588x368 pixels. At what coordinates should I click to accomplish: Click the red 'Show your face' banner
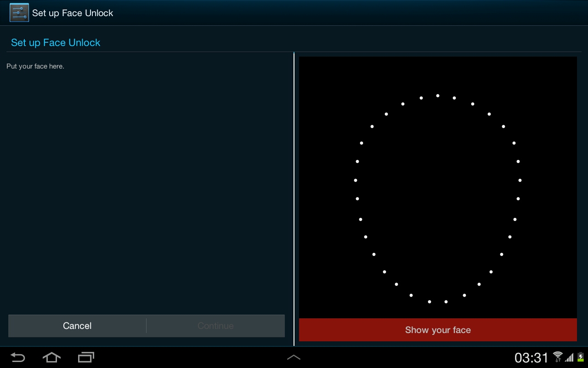point(438,330)
